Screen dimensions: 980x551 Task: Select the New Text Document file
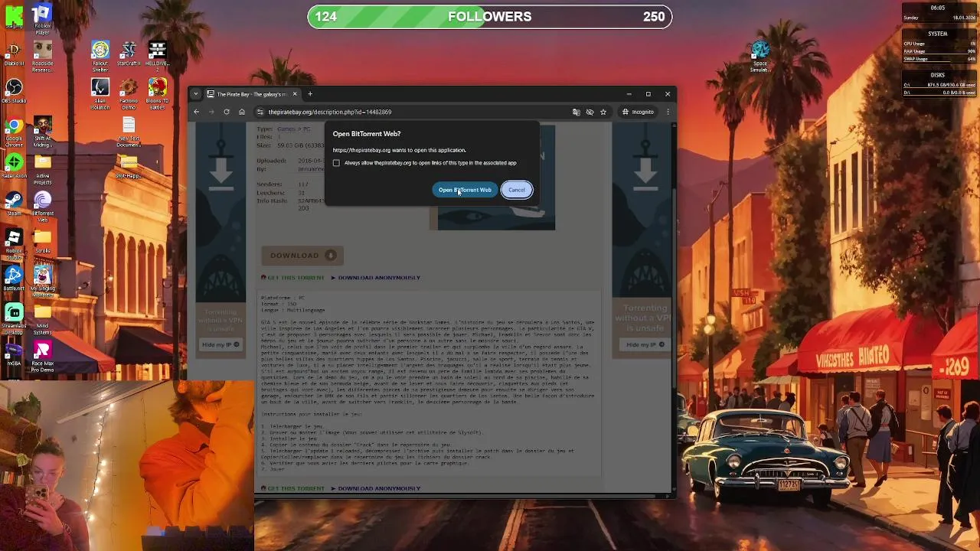point(129,132)
